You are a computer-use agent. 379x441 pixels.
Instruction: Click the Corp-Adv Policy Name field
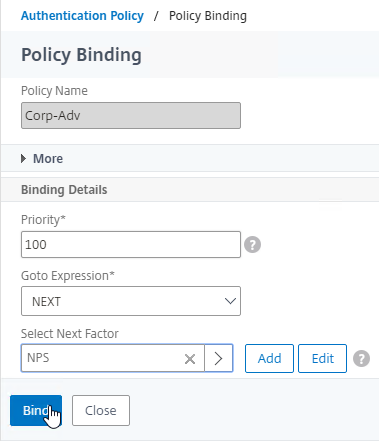(x=131, y=115)
